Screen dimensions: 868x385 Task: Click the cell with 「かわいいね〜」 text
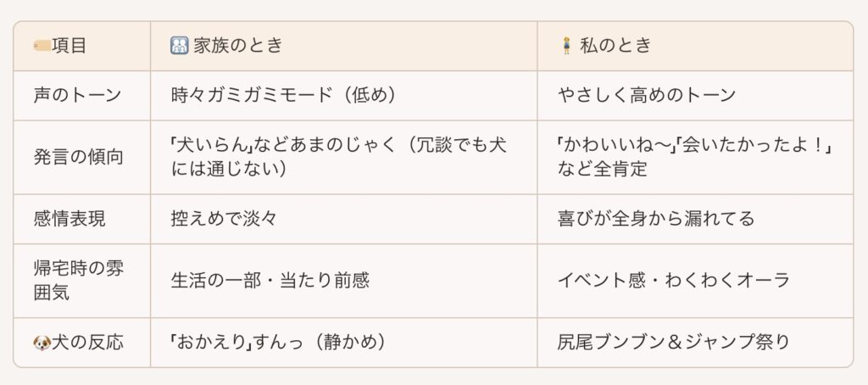pyautogui.click(x=695, y=158)
